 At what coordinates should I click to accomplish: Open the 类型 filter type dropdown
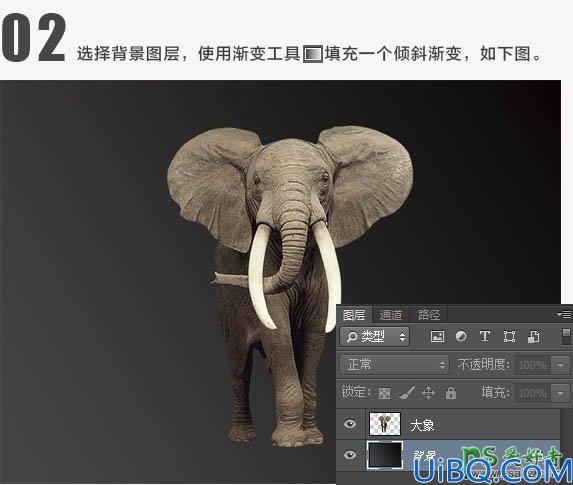coord(375,337)
